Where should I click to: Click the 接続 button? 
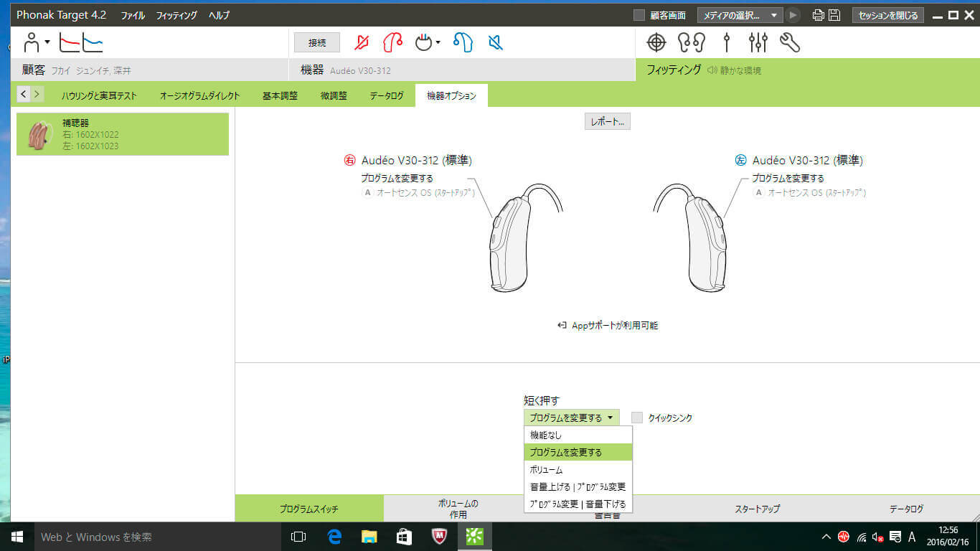(x=317, y=43)
